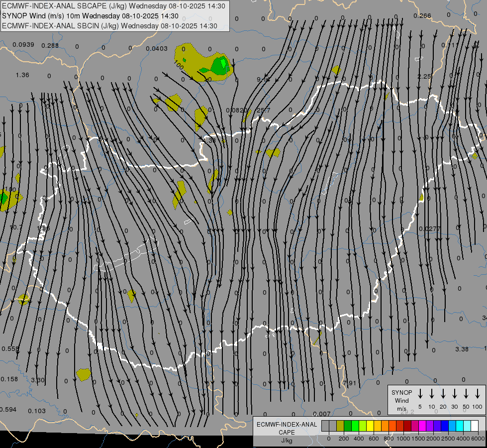Image resolution: width=487 pixels, height=448 pixels.
Task: Click the 200 tick label on CAPE scale
Action: 344,439
